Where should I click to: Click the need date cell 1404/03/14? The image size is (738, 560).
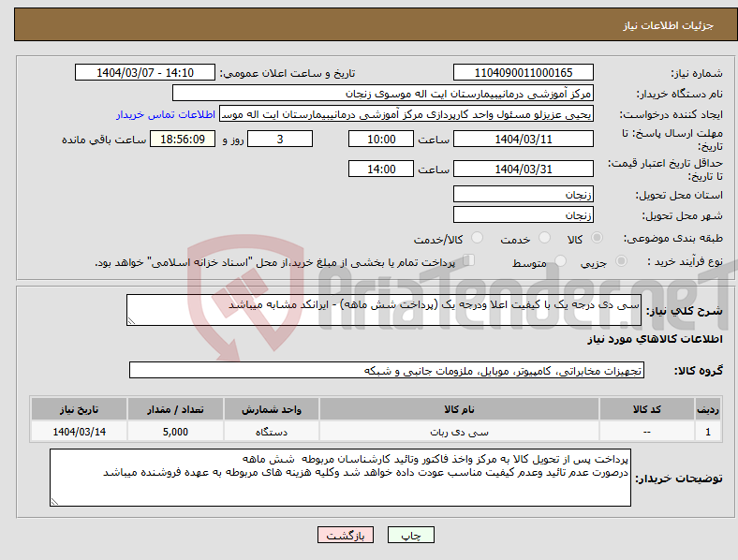pos(79,432)
